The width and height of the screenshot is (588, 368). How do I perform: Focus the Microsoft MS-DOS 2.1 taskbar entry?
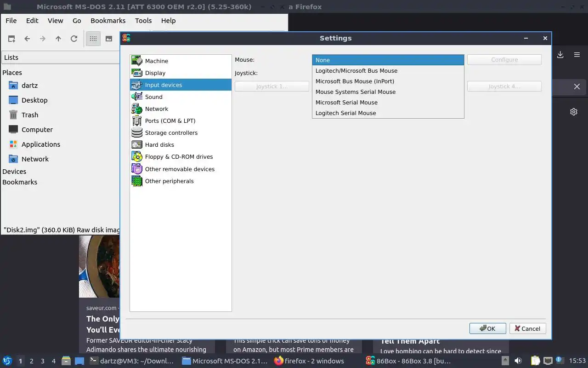(x=225, y=361)
